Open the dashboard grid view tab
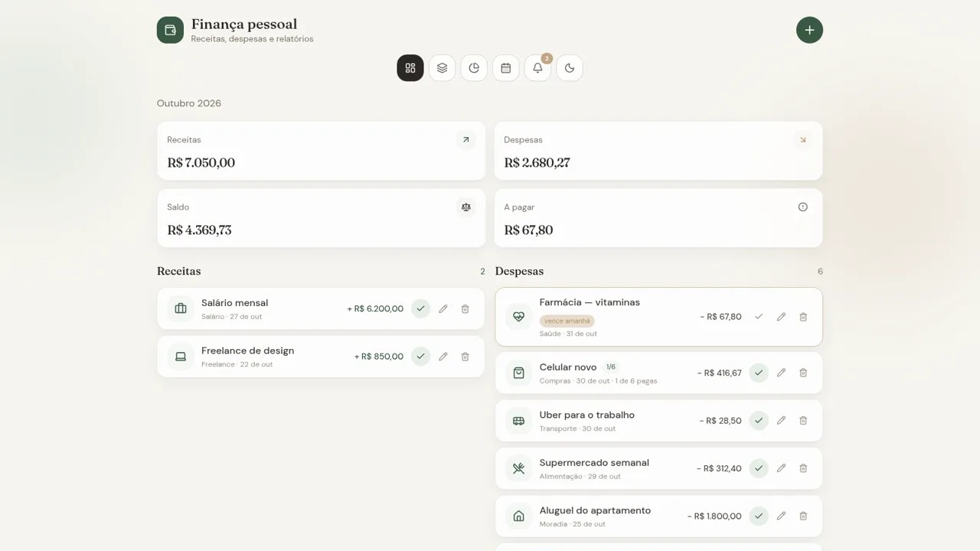 coord(410,68)
